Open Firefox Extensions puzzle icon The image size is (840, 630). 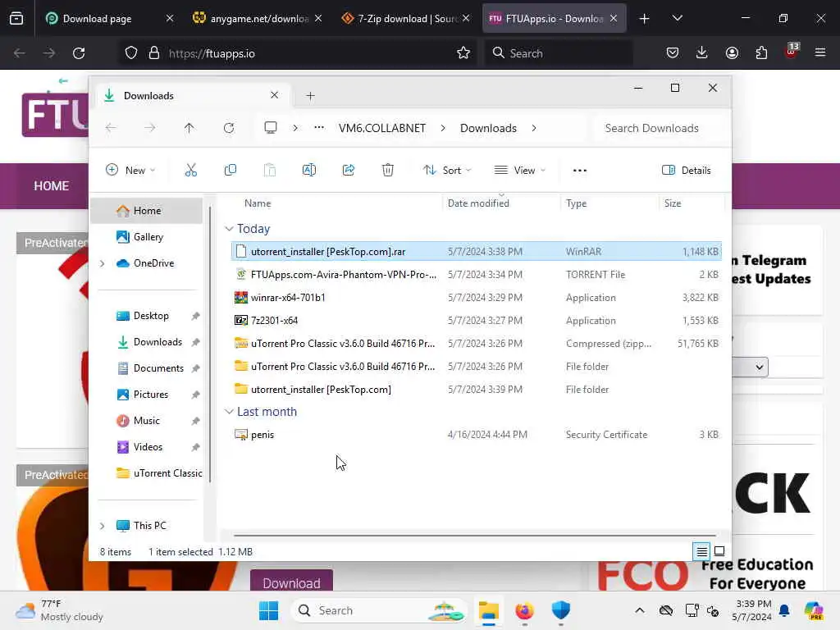tap(761, 53)
